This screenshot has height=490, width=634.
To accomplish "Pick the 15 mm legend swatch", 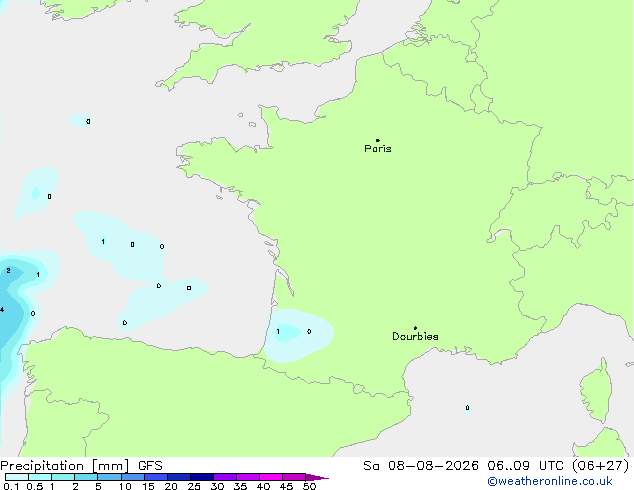I will 155,477.
